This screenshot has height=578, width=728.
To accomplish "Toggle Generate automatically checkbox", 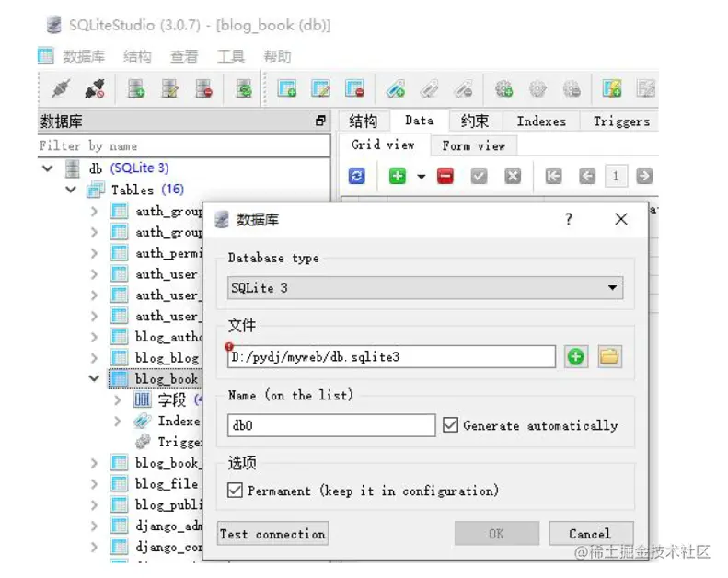I will point(450,425).
